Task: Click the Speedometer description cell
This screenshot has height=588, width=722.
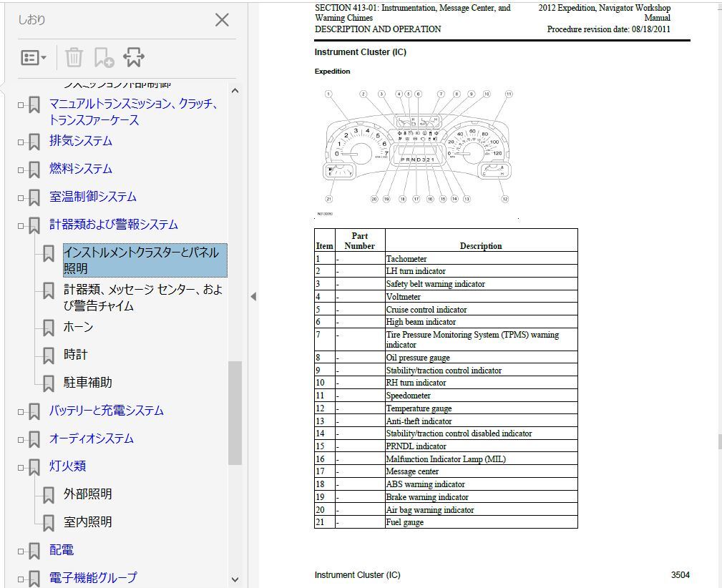Action: (x=481, y=395)
